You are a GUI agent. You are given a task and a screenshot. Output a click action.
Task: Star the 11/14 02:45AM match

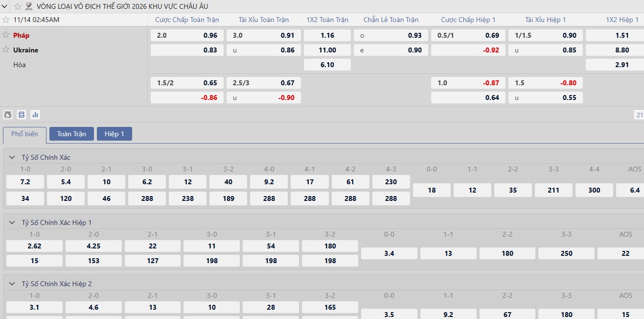(6, 20)
